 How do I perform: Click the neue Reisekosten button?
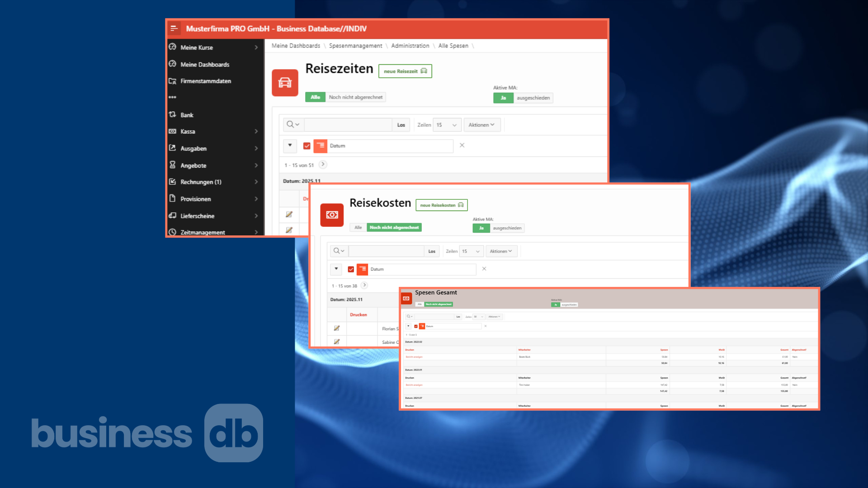tap(441, 205)
